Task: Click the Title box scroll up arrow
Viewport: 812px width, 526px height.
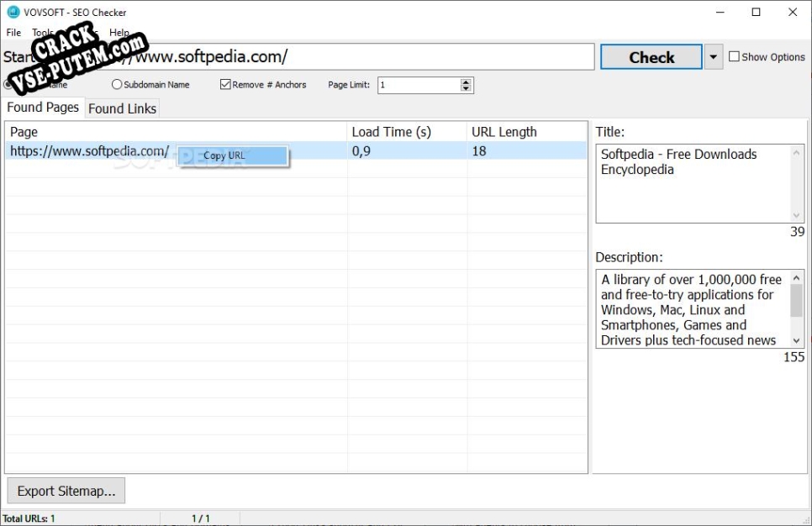Action: [797, 152]
